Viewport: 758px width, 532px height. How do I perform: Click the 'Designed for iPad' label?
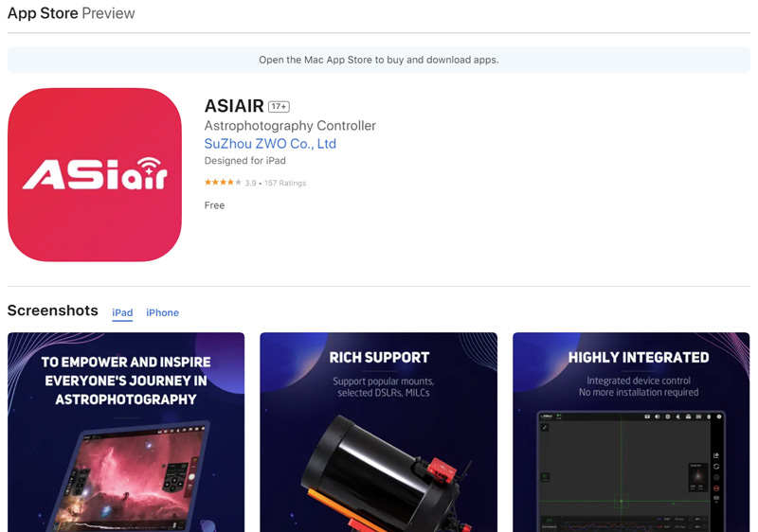(x=244, y=161)
